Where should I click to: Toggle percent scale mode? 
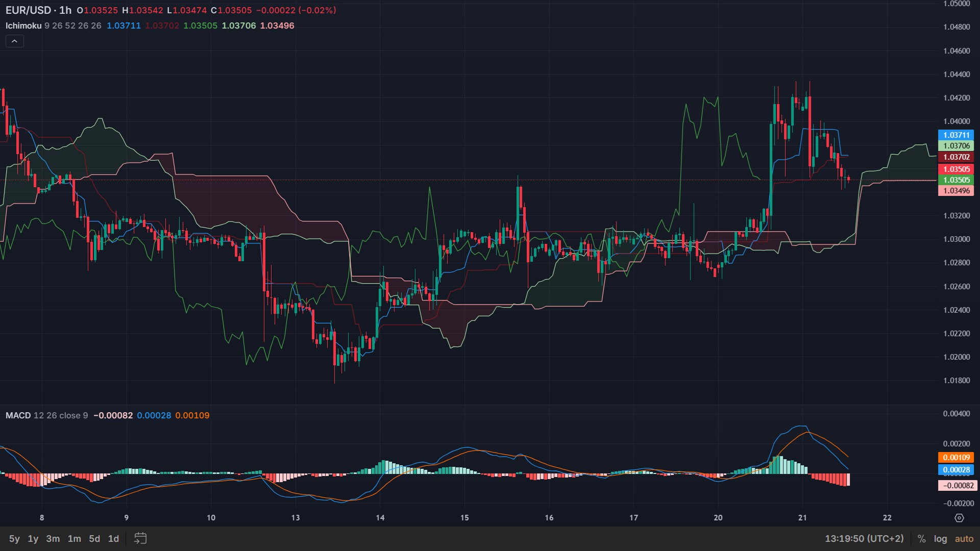[x=921, y=539]
